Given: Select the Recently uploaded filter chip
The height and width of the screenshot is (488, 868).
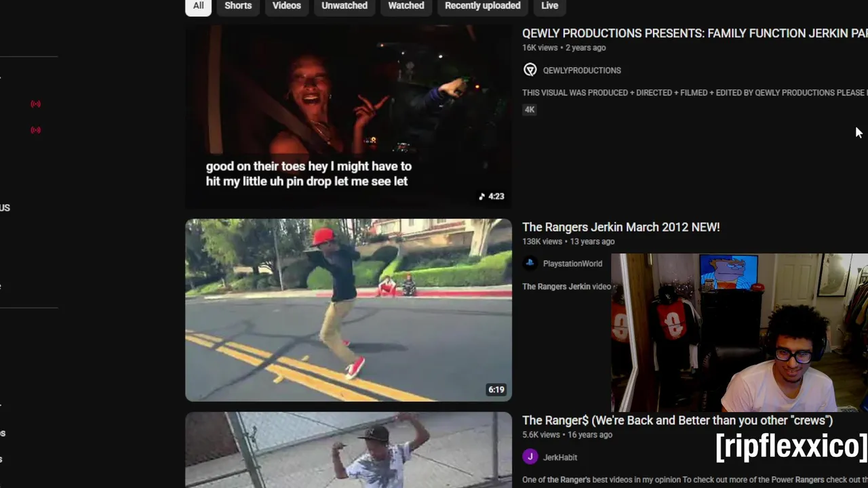Looking at the screenshot, I should tap(483, 6).
